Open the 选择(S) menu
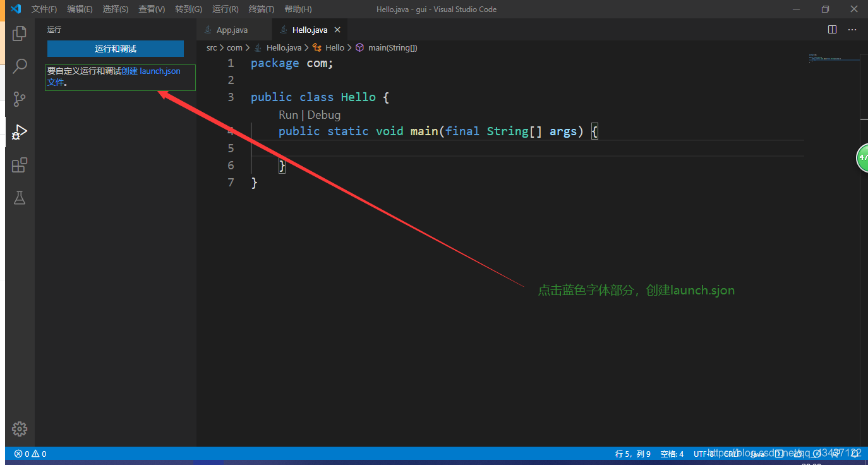Screen dimensions: 868x465 coord(116,9)
